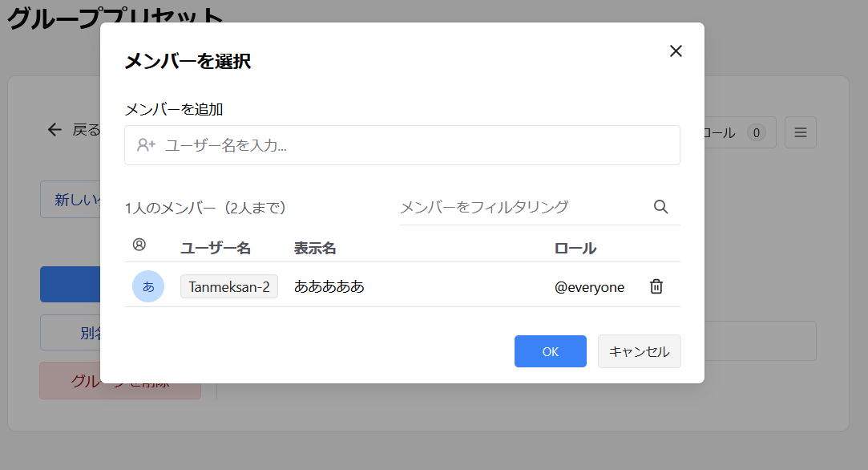This screenshot has width=868, height=470.
Task: Dismiss the dialog with キャンセル
Action: point(639,351)
